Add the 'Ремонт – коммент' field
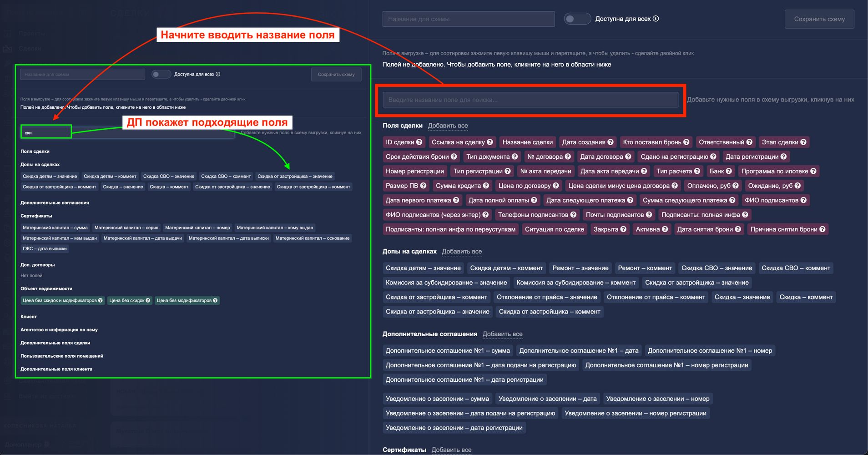Viewport: 868px width, 455px height. click(x=645, y=268)
